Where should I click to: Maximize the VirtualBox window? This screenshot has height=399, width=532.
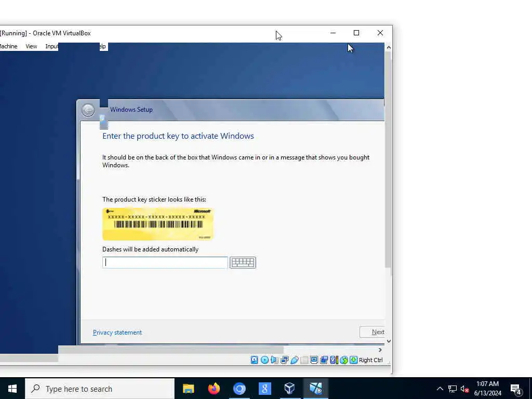pyautogui.click(x=356, y=33)
